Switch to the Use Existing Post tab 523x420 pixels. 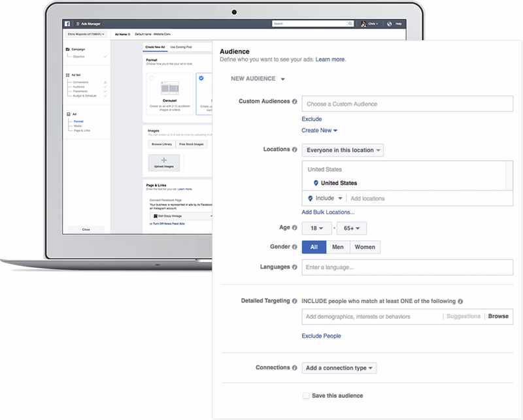[181, 46]
